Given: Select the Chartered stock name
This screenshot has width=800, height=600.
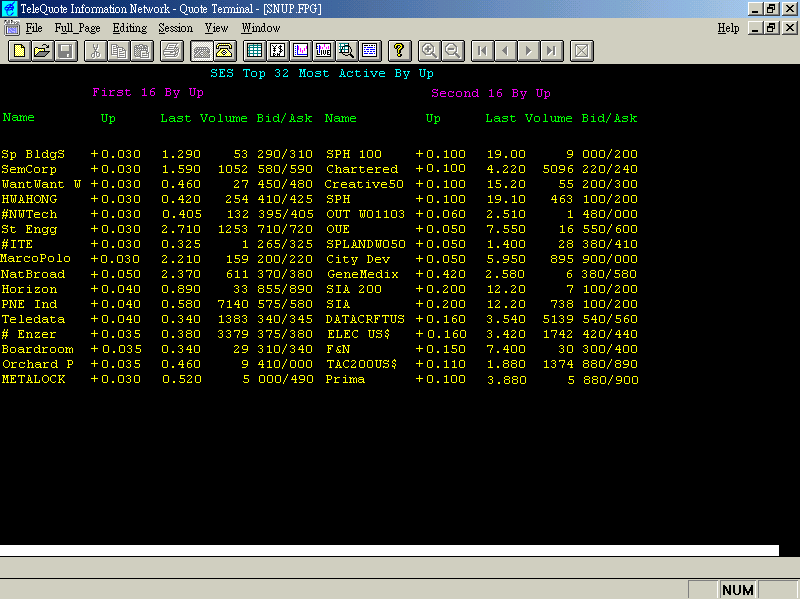Looking at the screenshot, I should pyautogui.click(x=362, y=169).
